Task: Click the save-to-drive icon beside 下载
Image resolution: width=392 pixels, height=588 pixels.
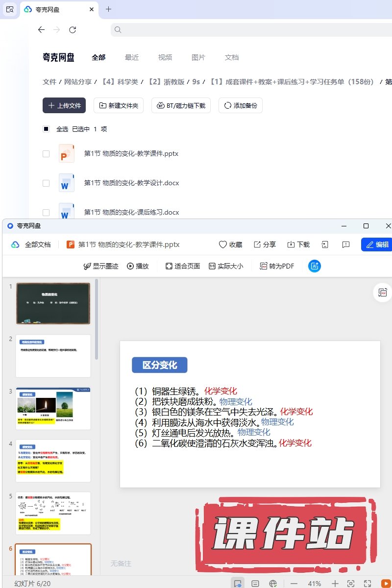Action: 324,245
